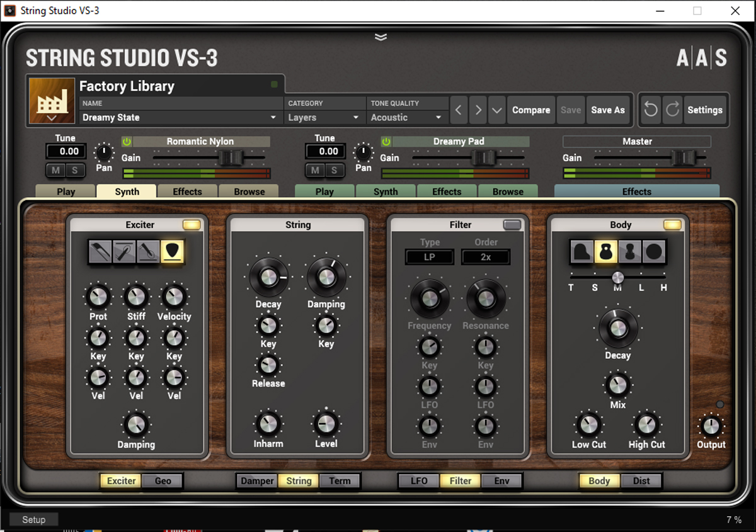Select the first exciter type icon

(100, 252)
